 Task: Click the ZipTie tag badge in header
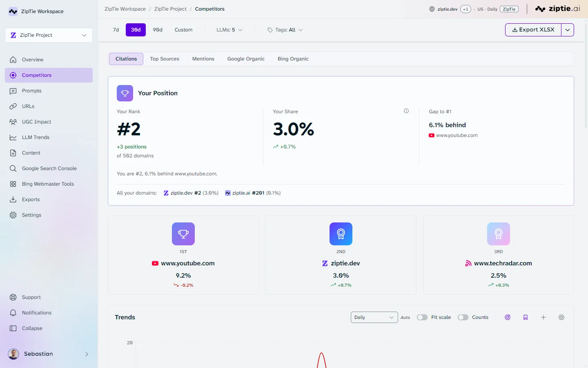(509, 9)
